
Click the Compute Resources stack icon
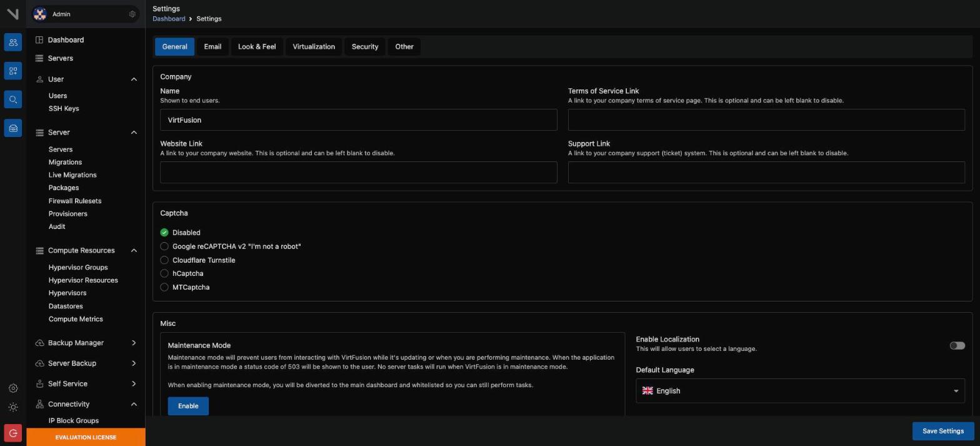click(x=39, y=251)
